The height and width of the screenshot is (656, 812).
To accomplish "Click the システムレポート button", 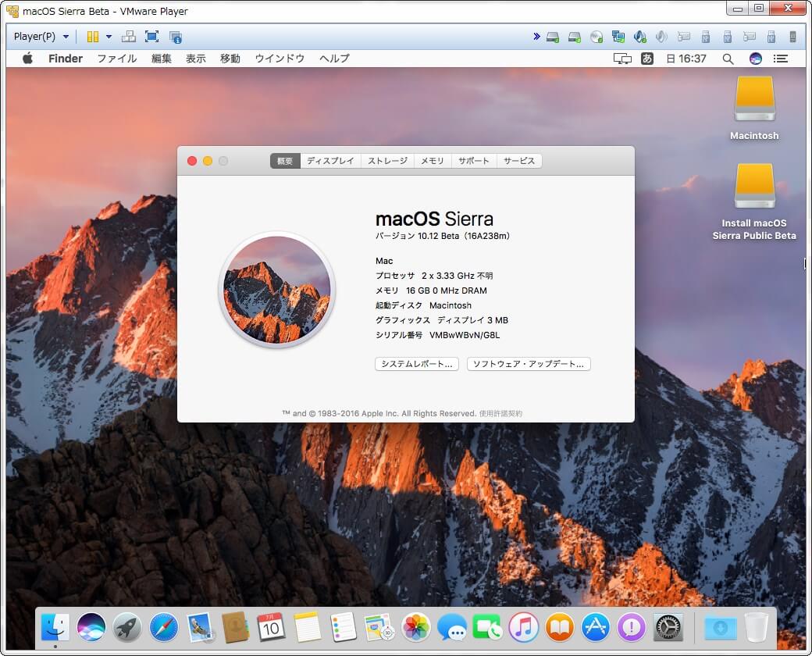I will click(x=416, y=364).
